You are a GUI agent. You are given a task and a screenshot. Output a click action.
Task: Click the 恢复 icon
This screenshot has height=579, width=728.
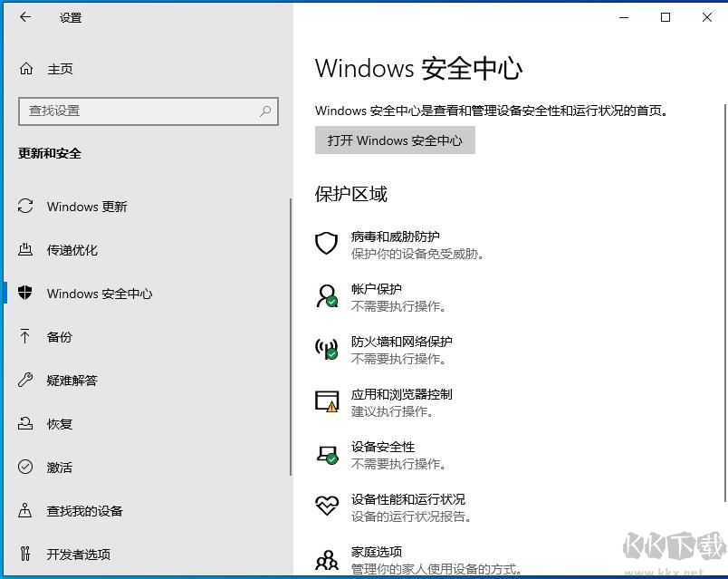point(25,423)
